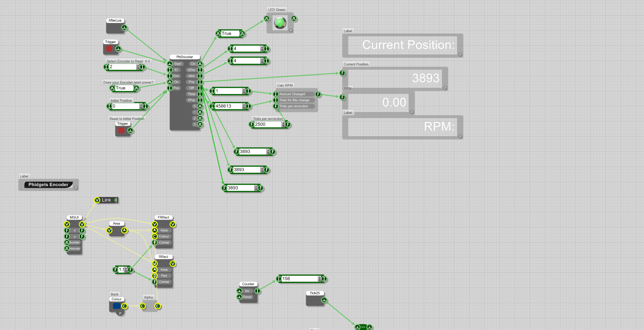
Task: Click the FRRect Colour input connector
Action: click(x=155, y=237)
